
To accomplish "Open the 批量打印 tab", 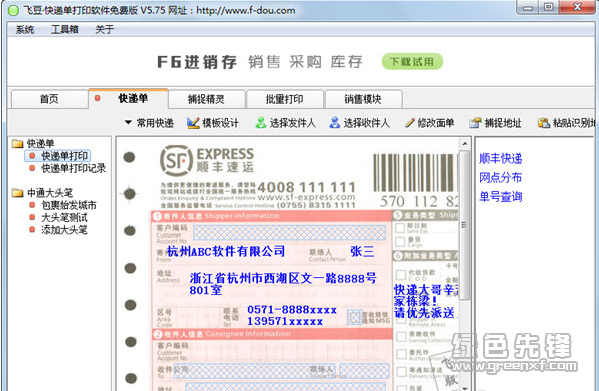I will pos(285,99).
